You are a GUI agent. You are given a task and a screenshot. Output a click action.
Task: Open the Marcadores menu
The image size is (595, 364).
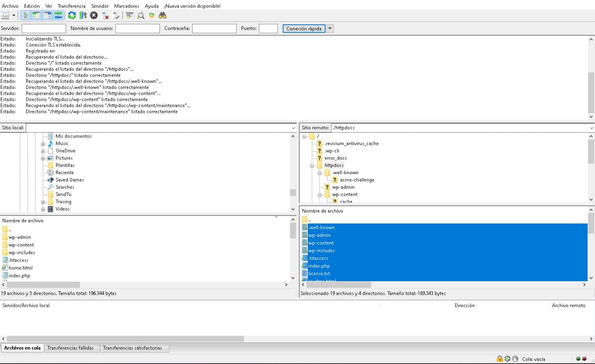tap(126, 6)
